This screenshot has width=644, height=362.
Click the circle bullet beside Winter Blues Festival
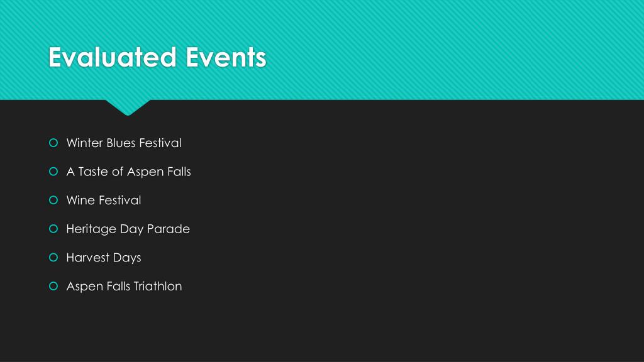(x=53, y=143)
